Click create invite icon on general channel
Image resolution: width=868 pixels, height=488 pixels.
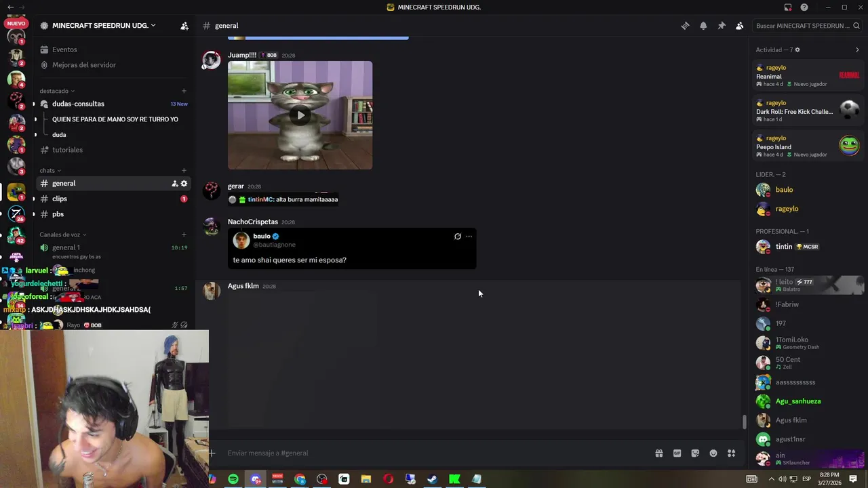tap(174, 184)
